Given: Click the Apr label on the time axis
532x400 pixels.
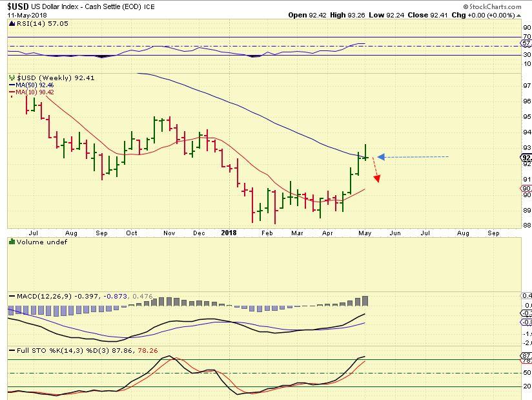Looking at the screenshot, I should coord(327,233).
